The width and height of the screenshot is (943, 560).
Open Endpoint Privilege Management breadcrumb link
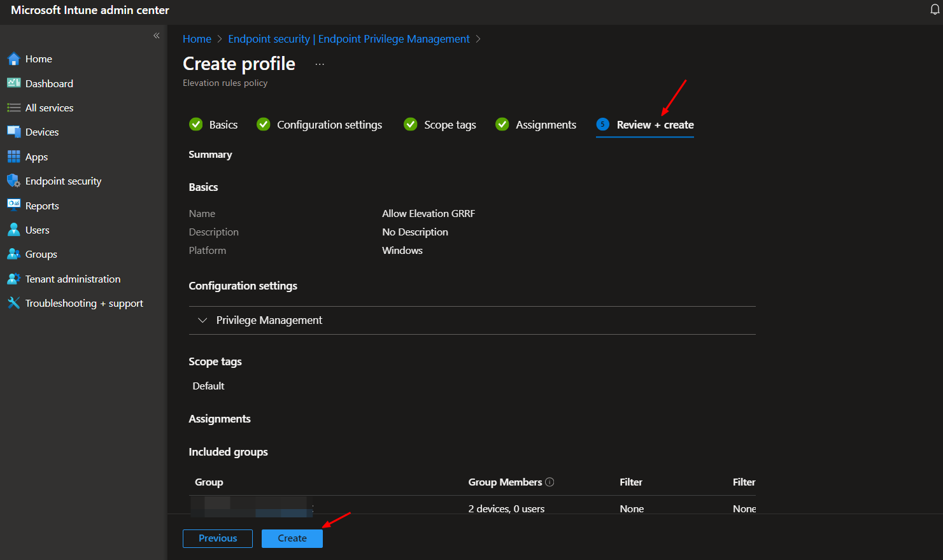(x=349, y=39)
